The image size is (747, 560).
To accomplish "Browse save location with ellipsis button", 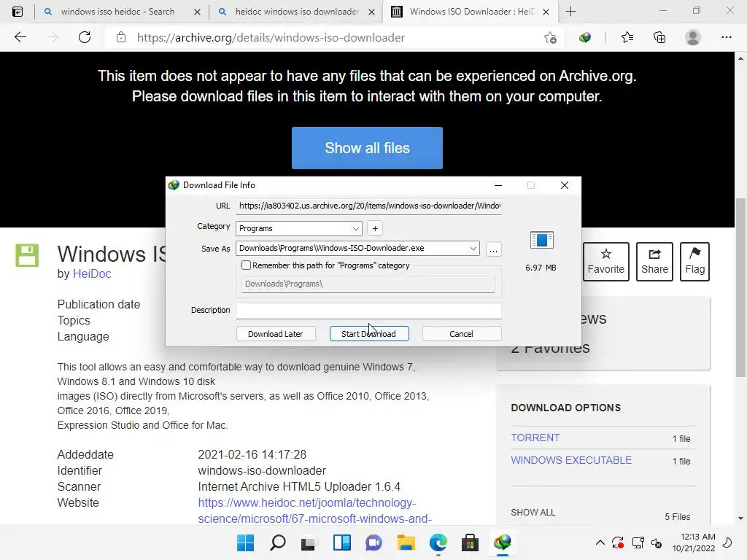I will [494, 249].
